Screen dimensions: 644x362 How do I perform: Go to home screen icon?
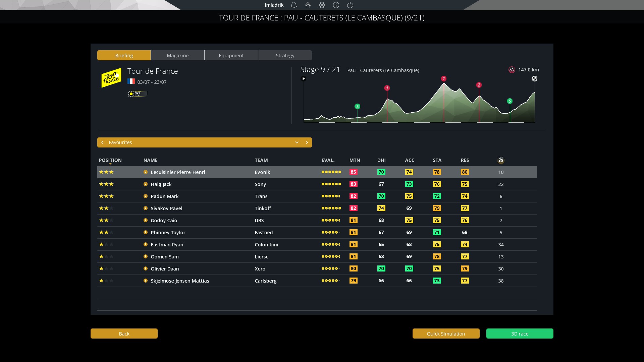click(308, 5)
